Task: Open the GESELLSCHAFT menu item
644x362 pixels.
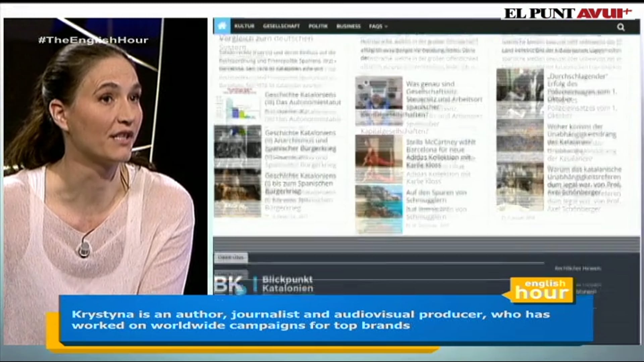Action: coord(281,26)
